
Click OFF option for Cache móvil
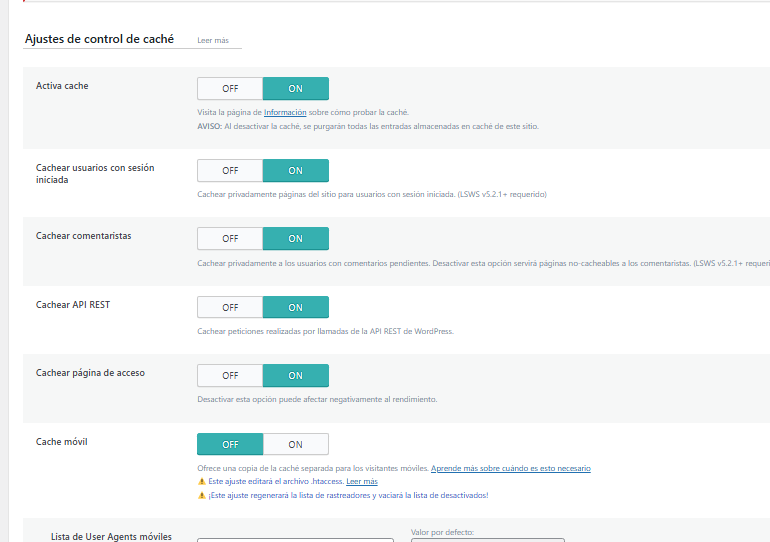coord(230,444)
